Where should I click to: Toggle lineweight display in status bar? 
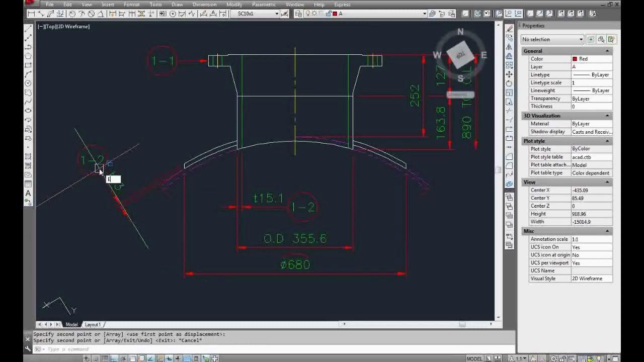click(178, 358)
